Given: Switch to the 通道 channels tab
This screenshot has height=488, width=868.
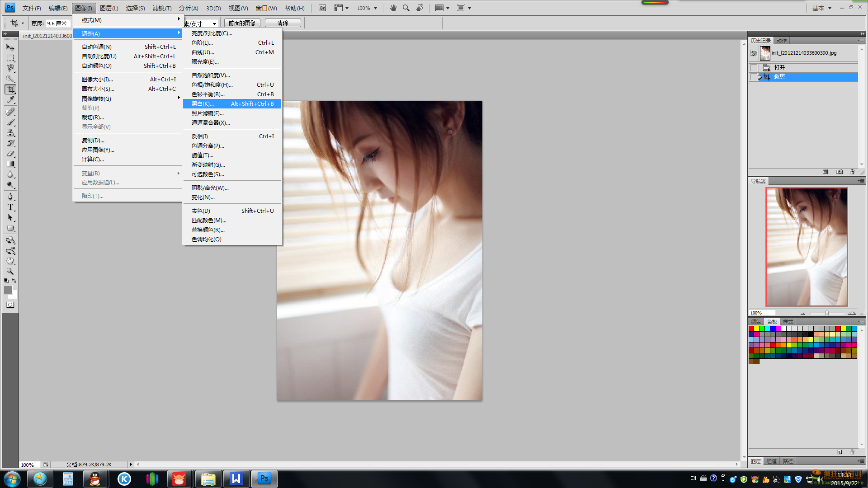Looking at the screenshot, I should coord(772,461).
